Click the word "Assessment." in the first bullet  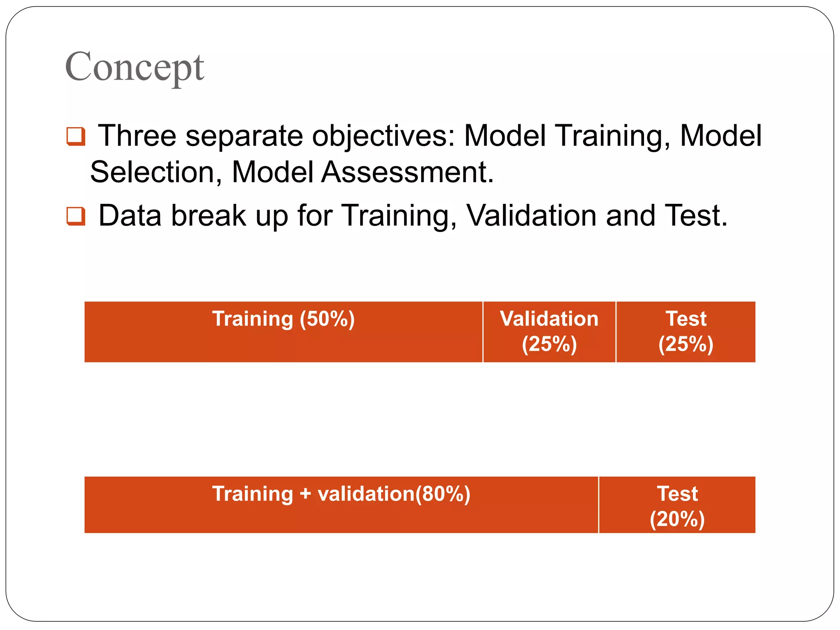[x=407, y=172]
